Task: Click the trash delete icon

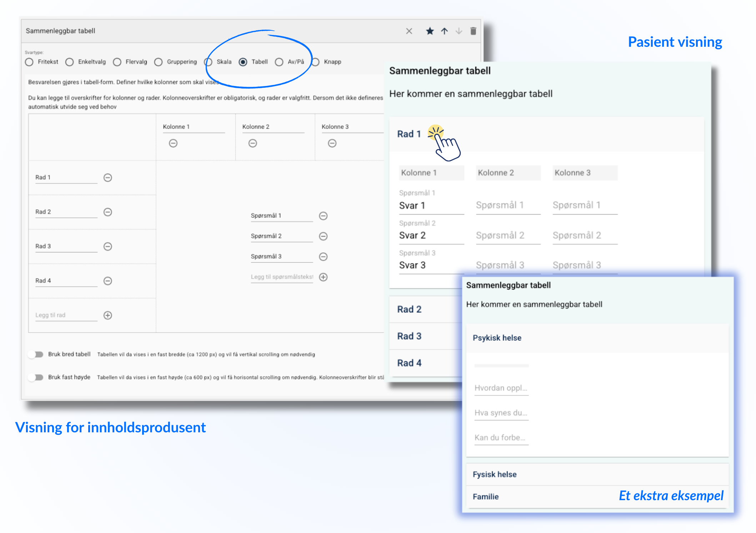Action: coord(473,31)
